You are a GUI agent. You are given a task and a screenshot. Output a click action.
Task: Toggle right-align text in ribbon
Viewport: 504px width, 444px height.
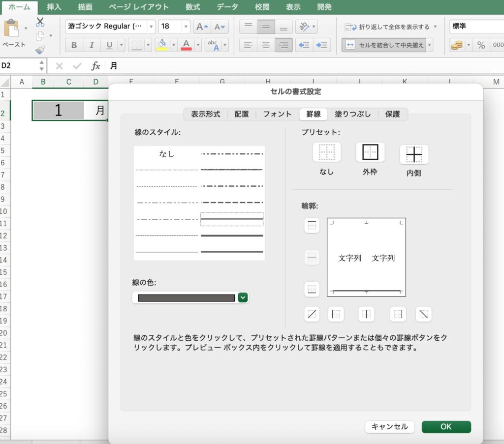[283, 45]
